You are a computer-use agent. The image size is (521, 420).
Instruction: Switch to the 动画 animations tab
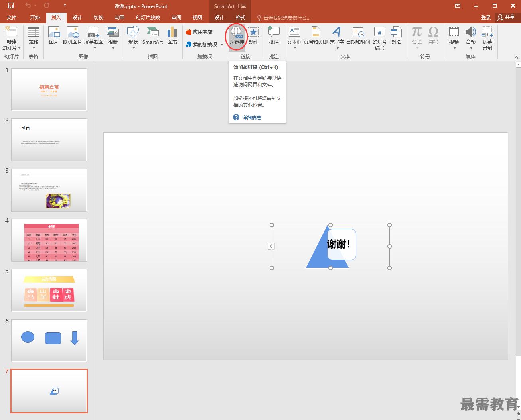[120, 18]
